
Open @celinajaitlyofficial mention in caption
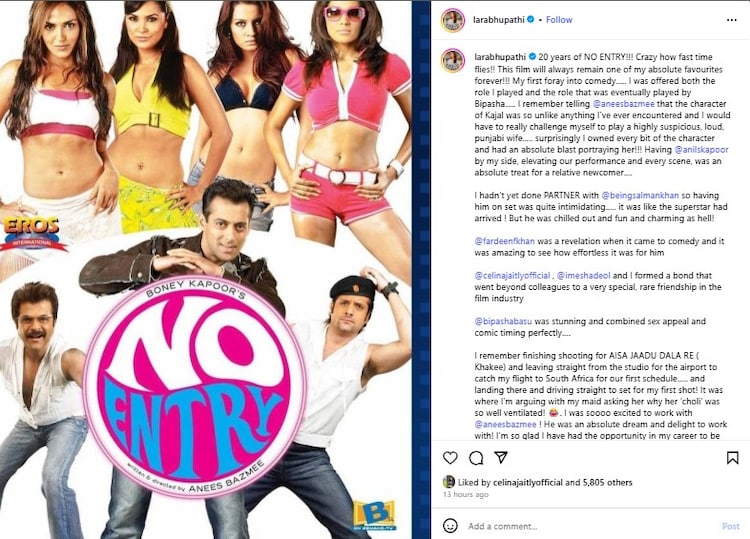point(512,275)
